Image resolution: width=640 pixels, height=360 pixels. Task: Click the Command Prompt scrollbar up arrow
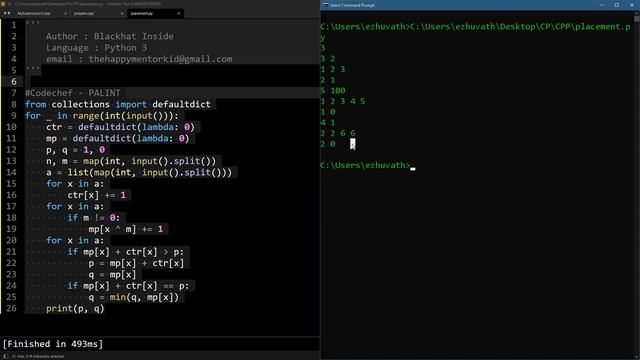pyautogui.click(x=637, y=14)
